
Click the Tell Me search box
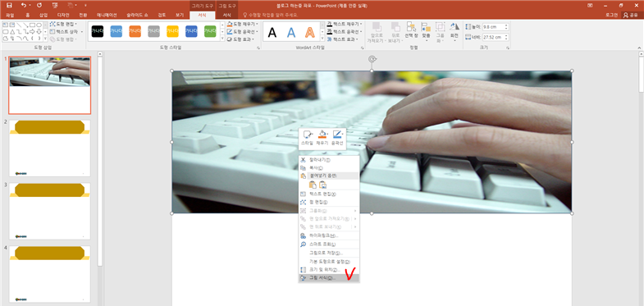(270, 16)
